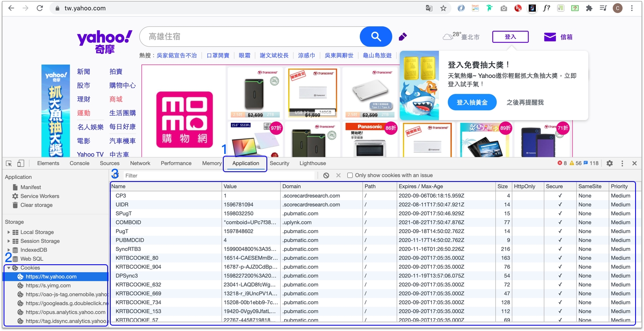Open the Chrome extensions puzzle icon
This screenshot has width=644, height=331.
click(589, 8)
